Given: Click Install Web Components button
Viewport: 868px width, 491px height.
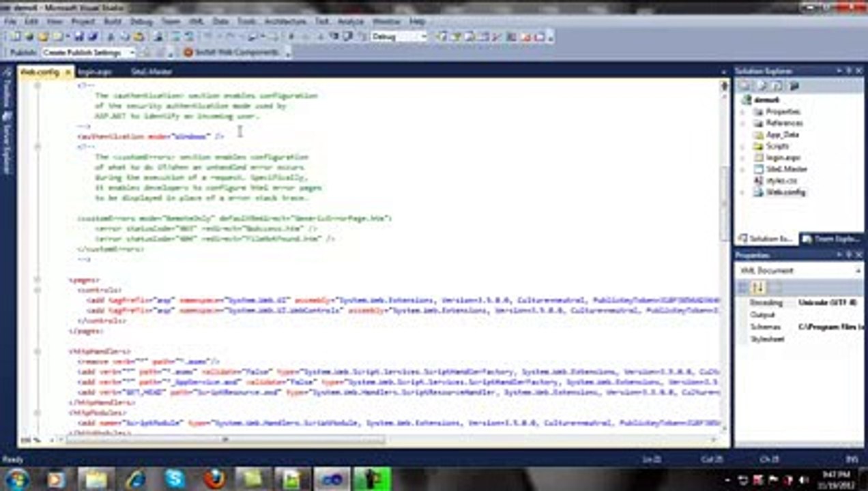Looking at the screenshot, I should click(x=231, y=53).
